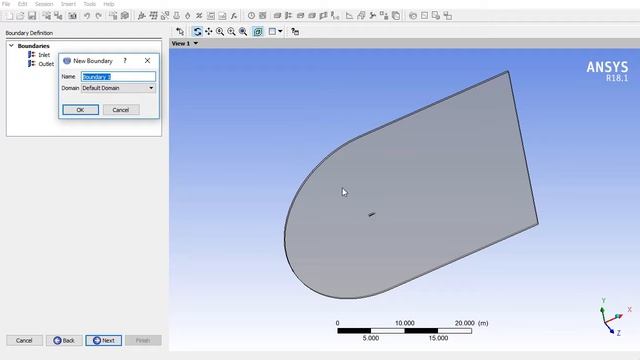Click the flag-shaped icon in top toolbar
Screen dimensions: 640x360
coord(324,16)
